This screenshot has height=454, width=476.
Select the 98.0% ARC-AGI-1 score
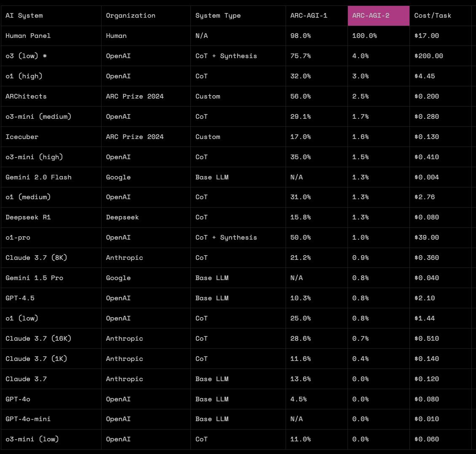[x=300, y=36]
